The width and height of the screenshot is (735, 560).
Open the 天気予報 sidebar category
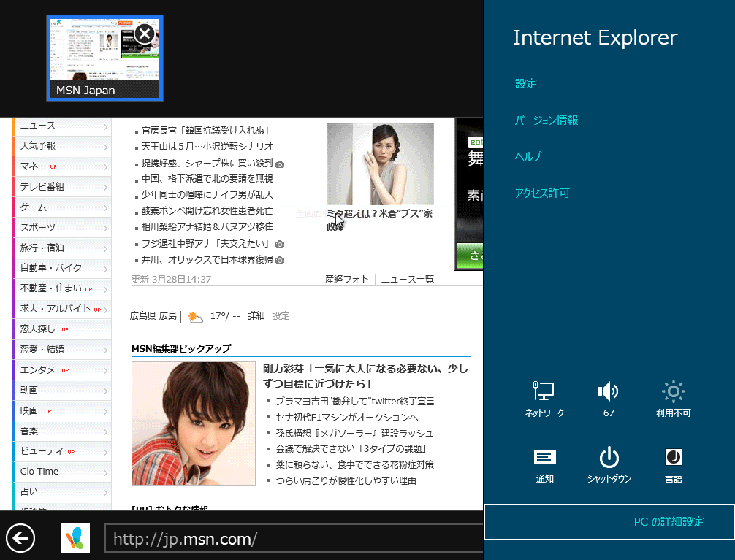point(62,146)
